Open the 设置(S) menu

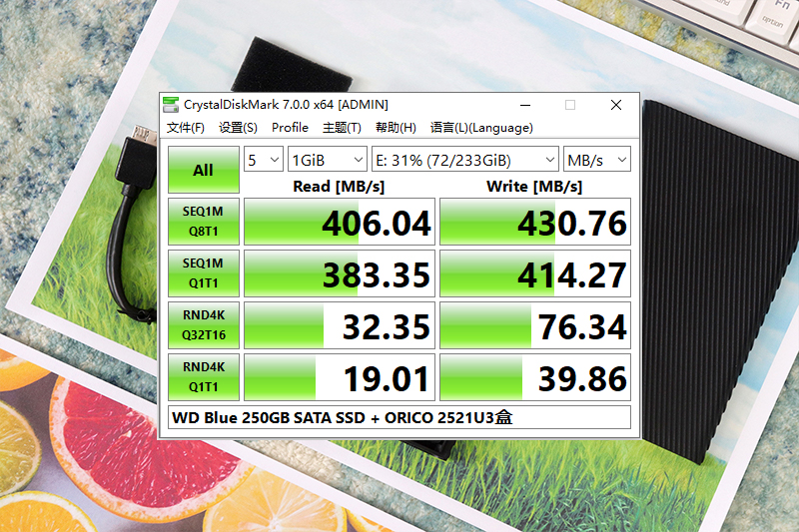tap(238, 128)
